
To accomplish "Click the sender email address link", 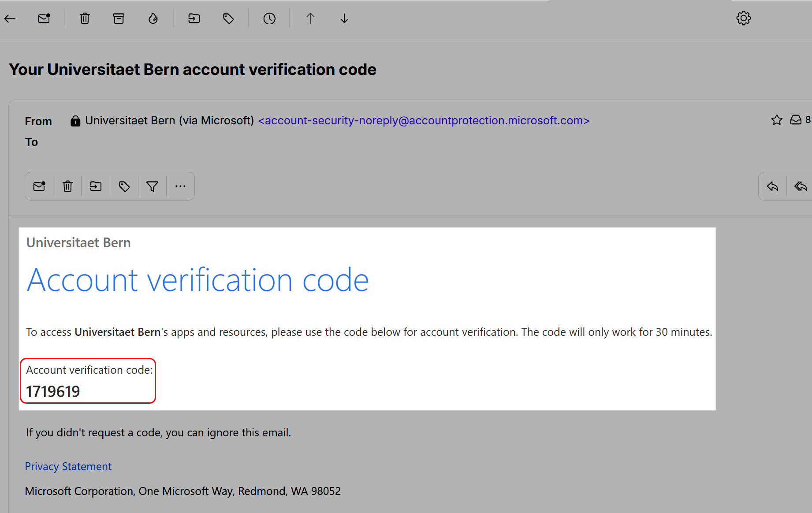I will click(x=424, y=120).
